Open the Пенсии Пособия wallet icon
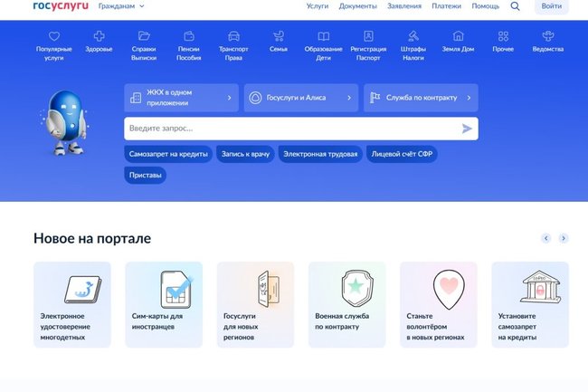This screenshot has height=392, width=588. coord(188,36)
